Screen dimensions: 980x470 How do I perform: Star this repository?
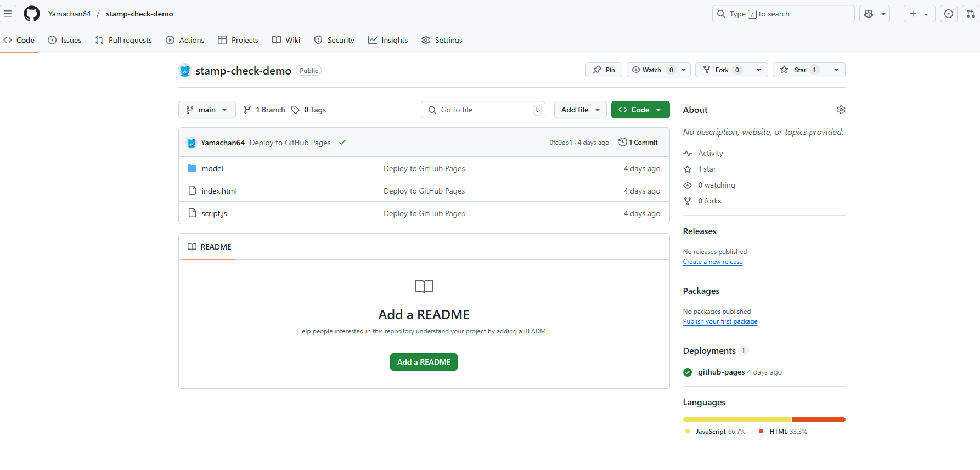click(x=800, y=70)
